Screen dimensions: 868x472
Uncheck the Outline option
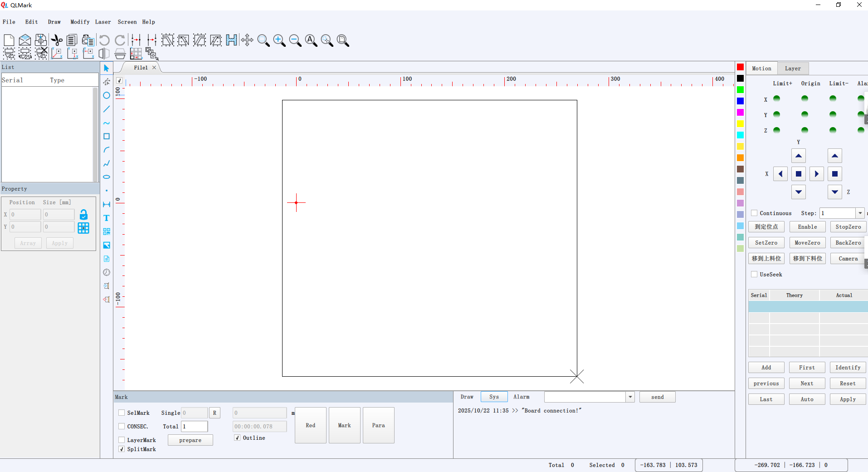[237, 438]
